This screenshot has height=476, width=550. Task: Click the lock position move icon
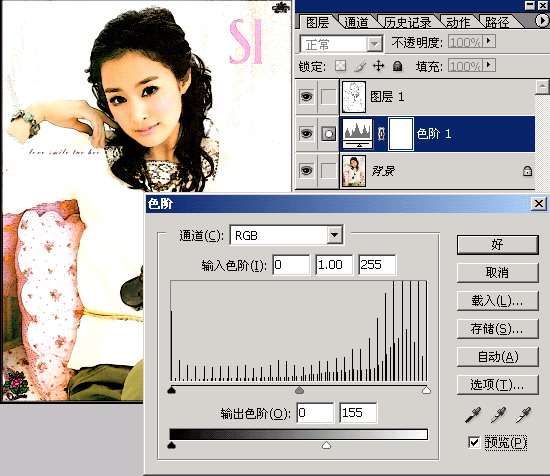(x=378, y=66)
